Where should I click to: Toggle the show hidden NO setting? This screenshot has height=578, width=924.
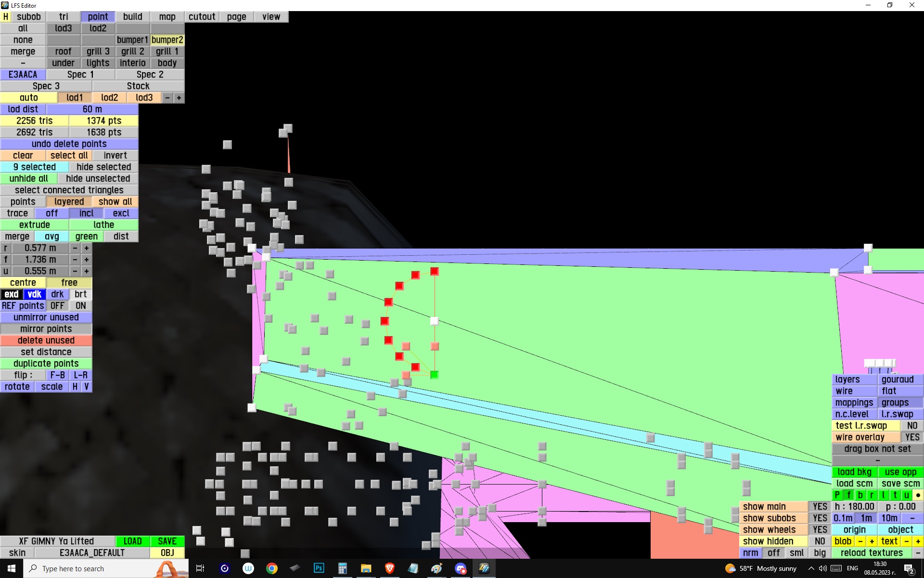[820, 541]
